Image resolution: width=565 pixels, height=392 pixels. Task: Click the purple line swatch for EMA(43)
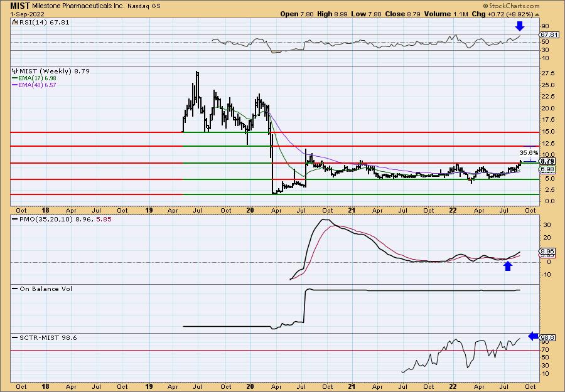[x=15, y=85]
